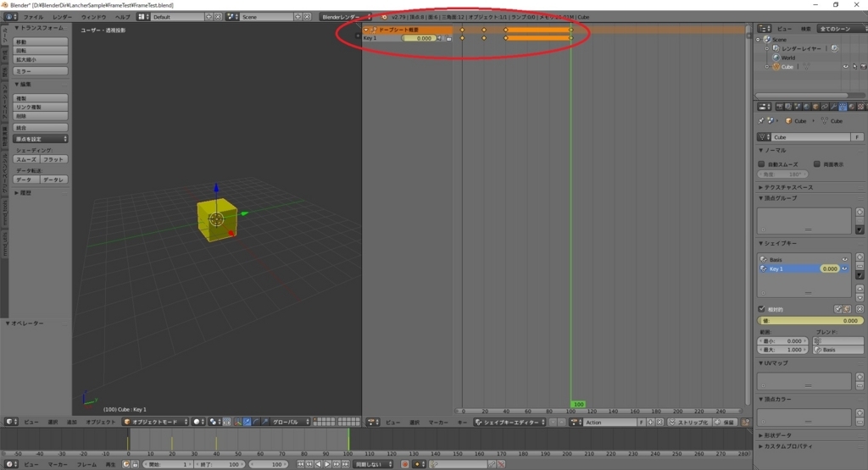Toggle the auto-keying record button
868x470 pixels.
click(x=404, y=464)
